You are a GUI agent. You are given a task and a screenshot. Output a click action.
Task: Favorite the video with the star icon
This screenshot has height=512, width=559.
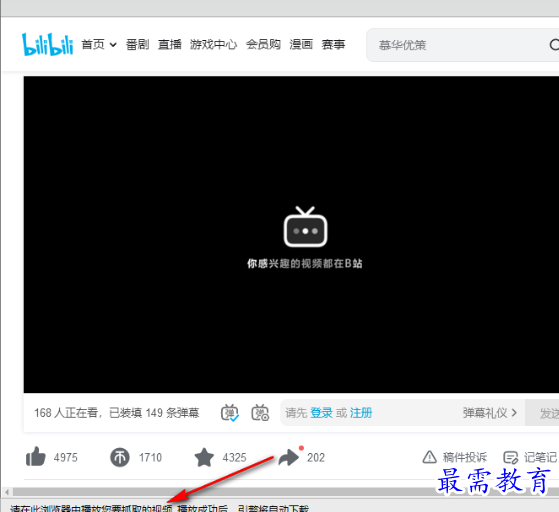[x=204, y=457]
